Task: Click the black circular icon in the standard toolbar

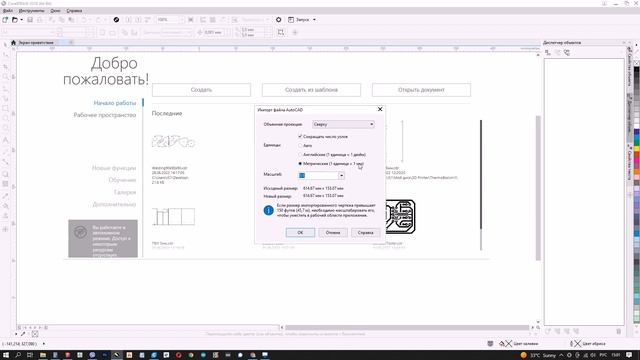Action: point(116,20)
